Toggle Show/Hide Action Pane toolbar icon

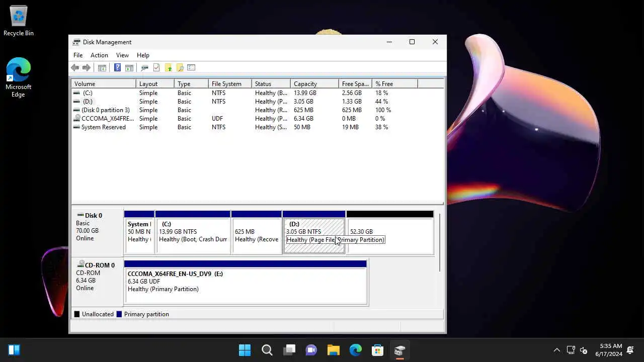click(129, 67)
